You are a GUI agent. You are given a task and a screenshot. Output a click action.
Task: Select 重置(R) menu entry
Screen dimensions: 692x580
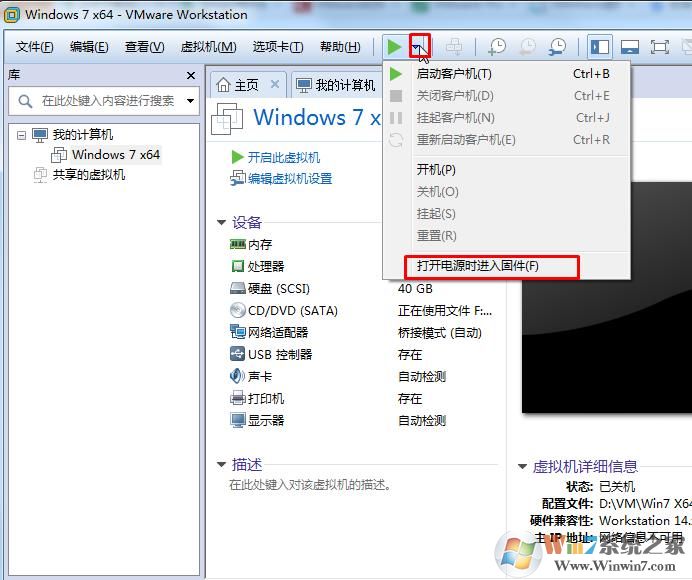[x=507, y=236]
